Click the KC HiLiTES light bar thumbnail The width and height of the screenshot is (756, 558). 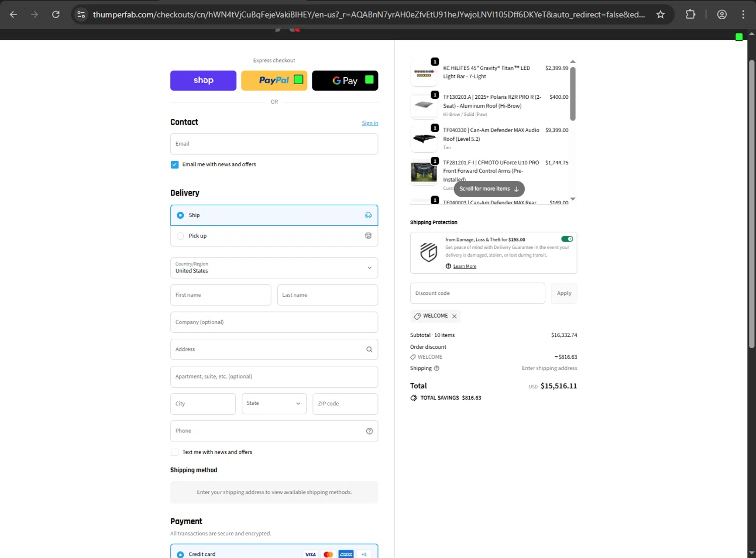point(424,73)
